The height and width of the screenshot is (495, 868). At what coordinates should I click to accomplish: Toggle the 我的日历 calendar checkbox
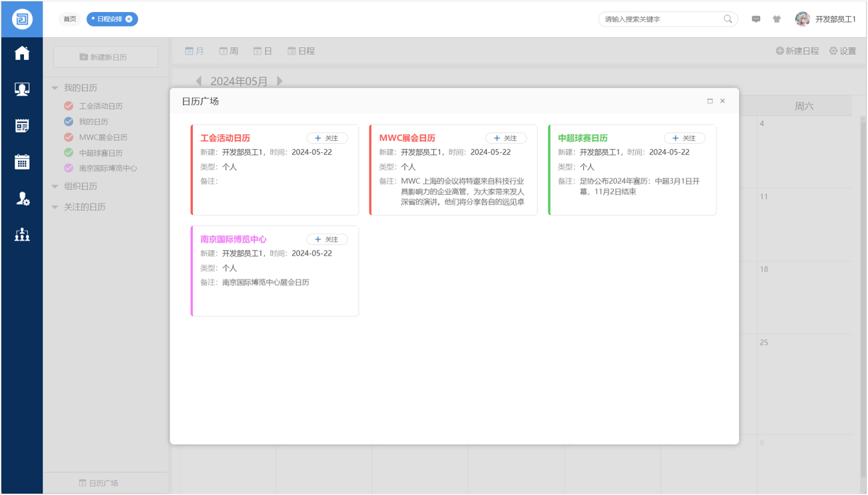[x=69, y=122]
